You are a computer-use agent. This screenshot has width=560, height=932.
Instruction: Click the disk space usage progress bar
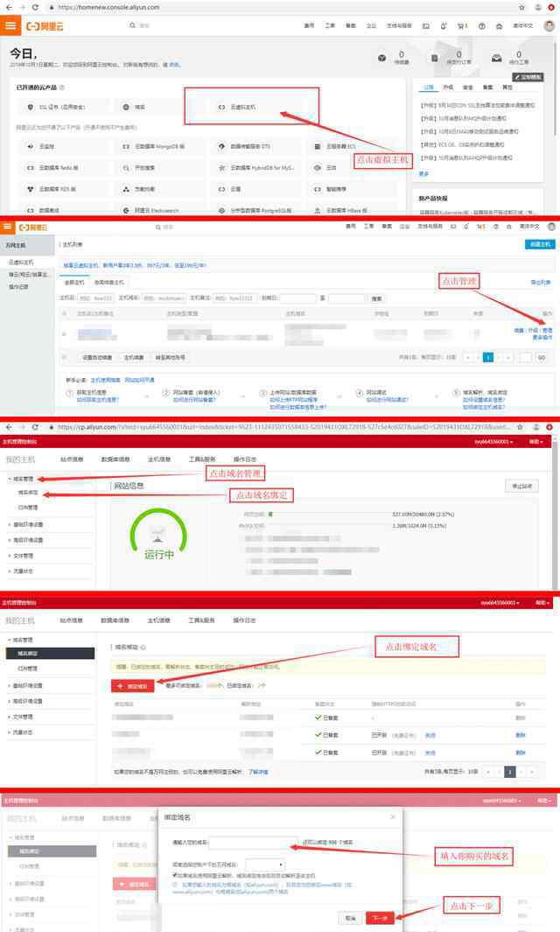click(x=329, y=515)
